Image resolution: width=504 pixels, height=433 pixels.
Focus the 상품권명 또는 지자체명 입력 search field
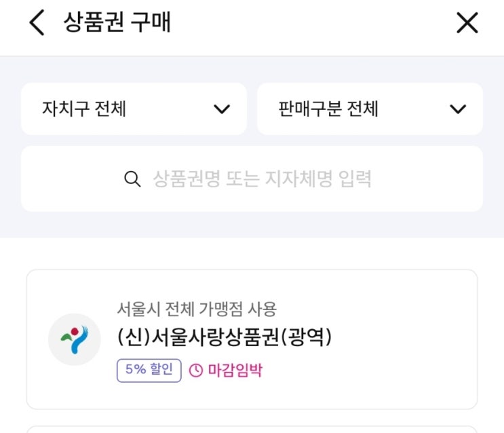click(262, 179)
